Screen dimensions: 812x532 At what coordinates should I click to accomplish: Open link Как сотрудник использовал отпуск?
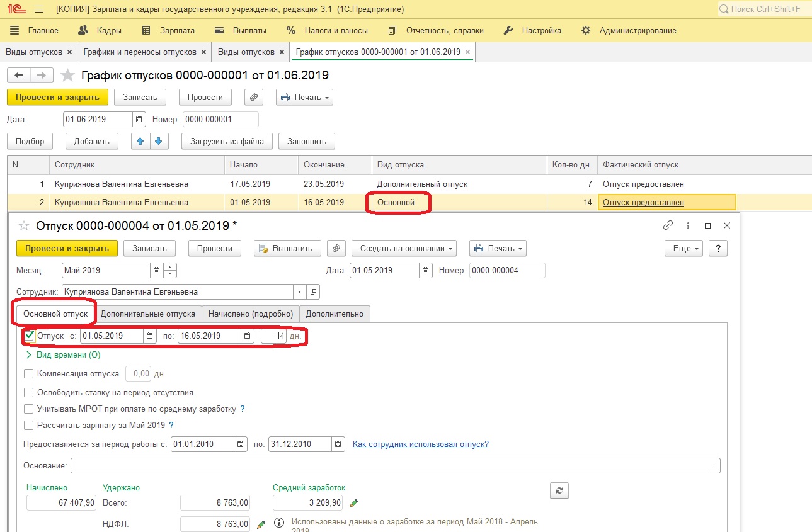coord(420,444)
